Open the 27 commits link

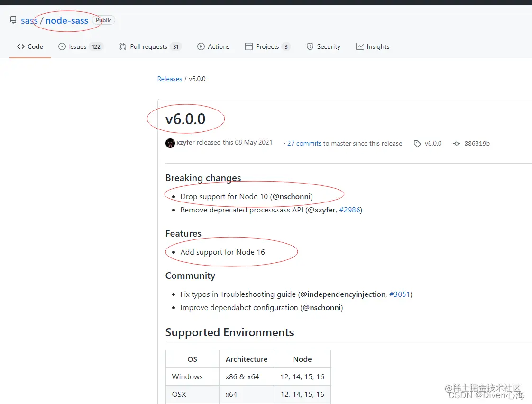304,144
